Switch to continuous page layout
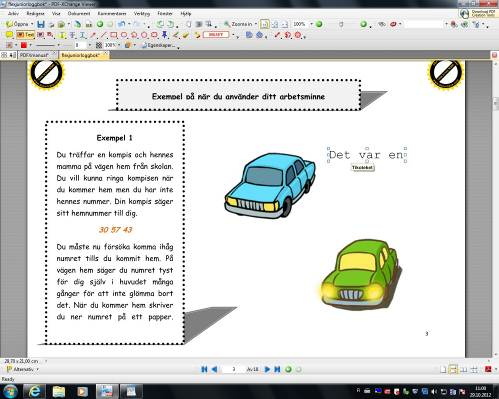The width and height of the screenshot is (499, 399). 453,369
